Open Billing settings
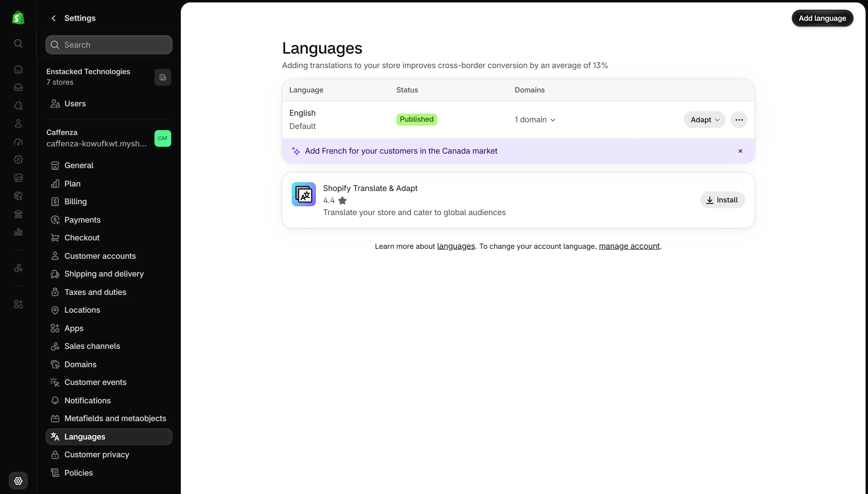The height and width of the screenshot is (494, 868). pos(109,202)
